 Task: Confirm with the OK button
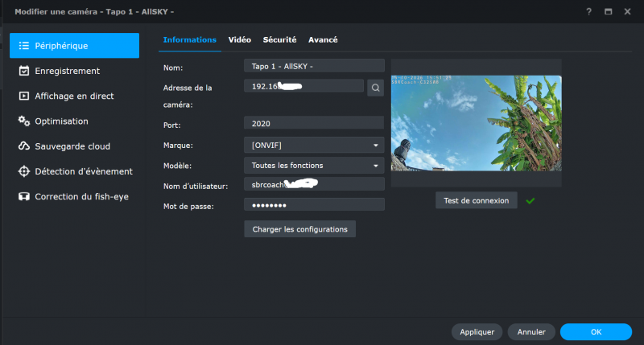pyautogui.click(x=596, y=332)
